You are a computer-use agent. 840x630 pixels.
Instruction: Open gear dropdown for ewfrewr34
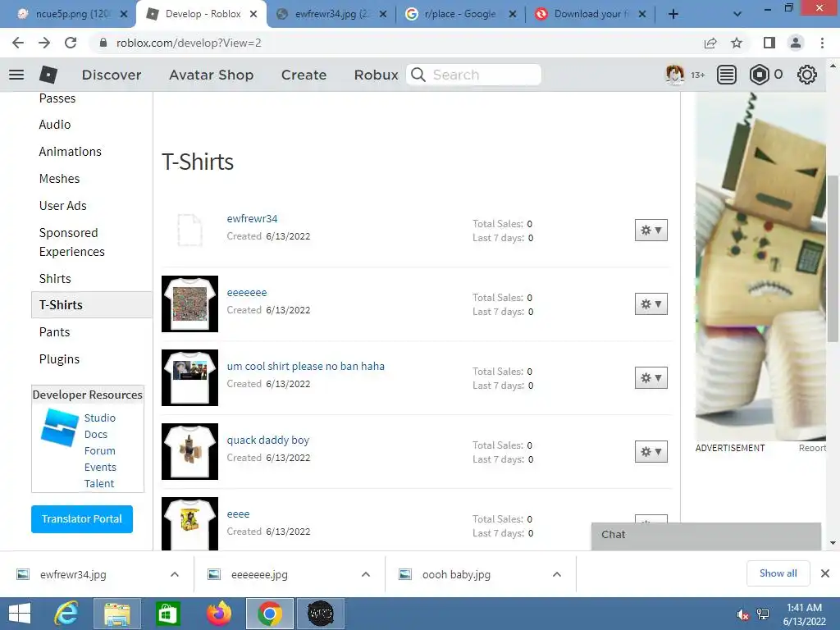651,231
